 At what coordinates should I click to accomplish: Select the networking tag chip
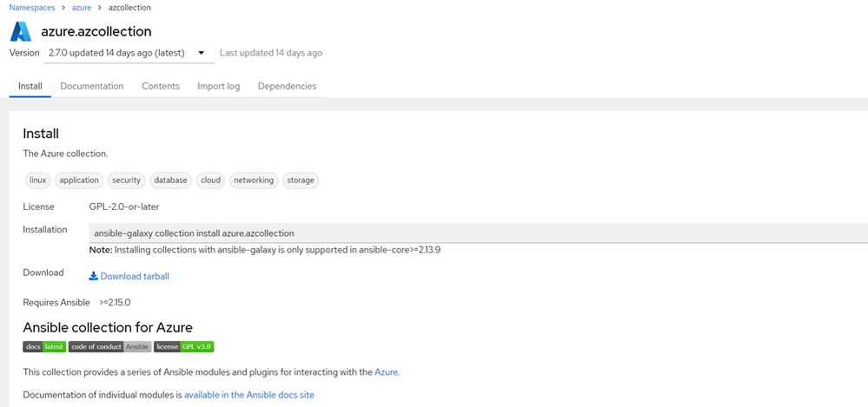pos(254,181)
